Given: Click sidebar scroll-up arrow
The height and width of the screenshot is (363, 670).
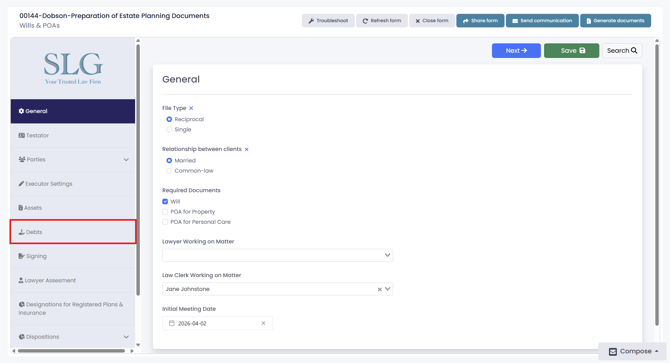Looking at the screenshot, I should click(138, 41).
